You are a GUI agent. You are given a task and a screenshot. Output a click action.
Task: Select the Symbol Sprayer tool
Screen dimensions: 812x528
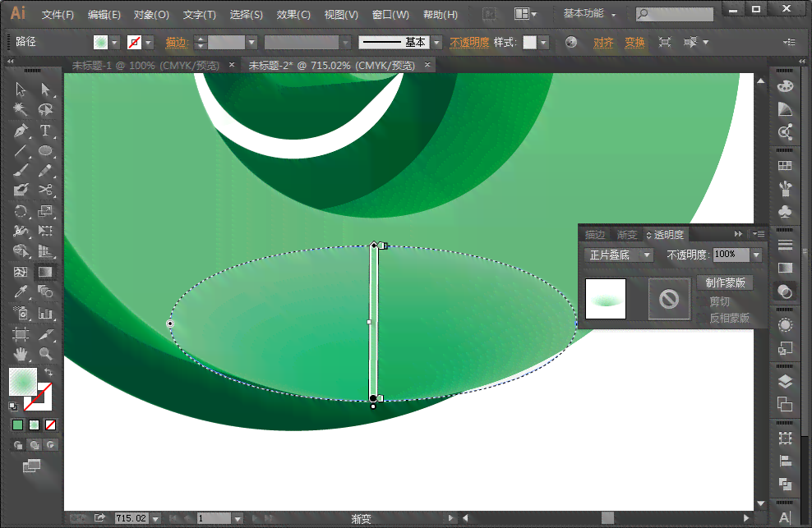(21, 313)
